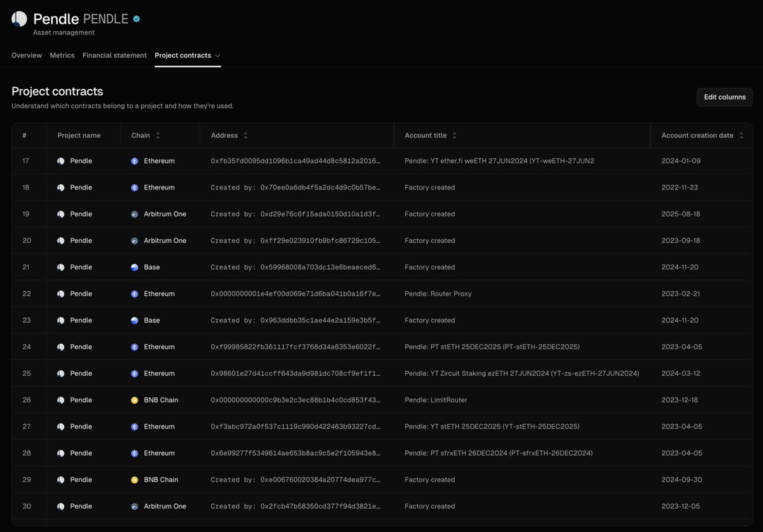Image resolution: width=763 pixels, height=532 pixels.
Task: Click the BNB Chain icon in row 26
Action: pos(134,400)
